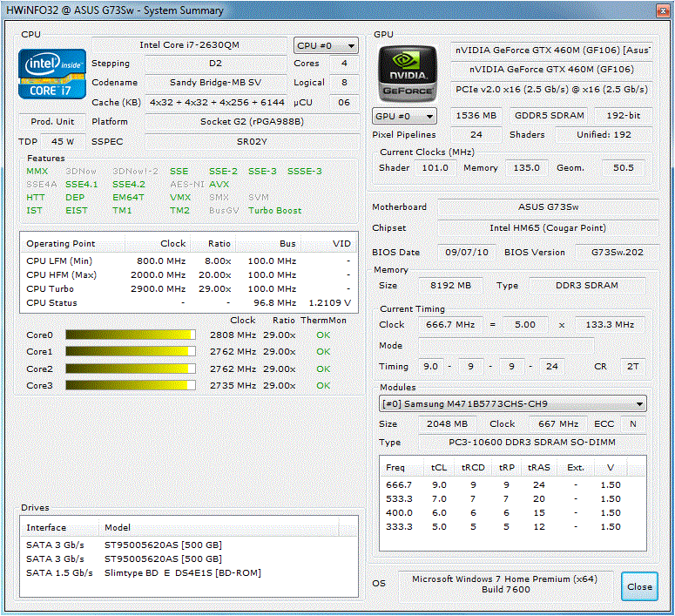Click the Sandy Bridge-MB SV codename field
675x616 pixels.
[216, 82]
